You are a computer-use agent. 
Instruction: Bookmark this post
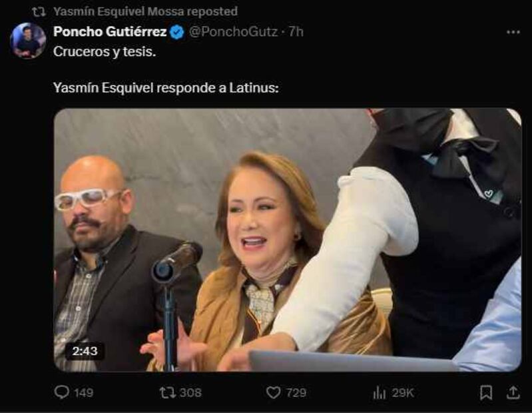tap(487, 392)
